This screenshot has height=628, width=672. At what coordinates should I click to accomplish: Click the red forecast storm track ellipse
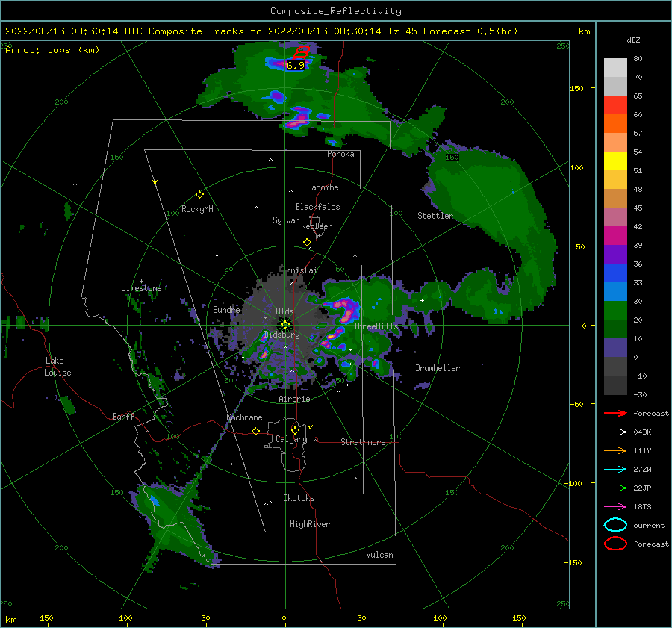coord(302,52)
